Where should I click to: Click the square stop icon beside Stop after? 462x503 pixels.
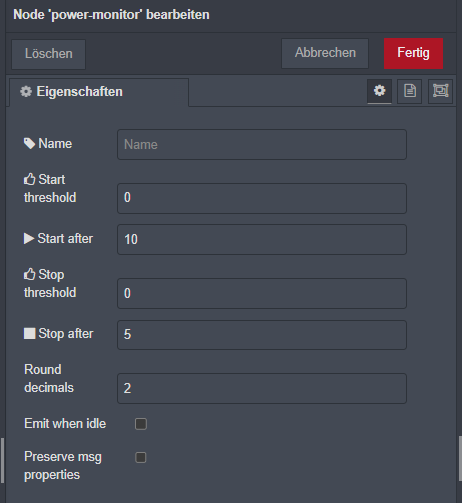30,333
